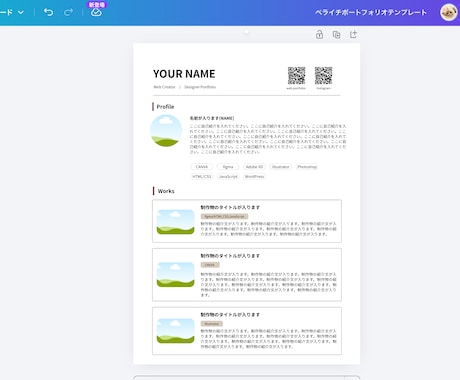Select the Works section heading
The width and height of the screenshot is (460, 380).
(x=166, y=191)
